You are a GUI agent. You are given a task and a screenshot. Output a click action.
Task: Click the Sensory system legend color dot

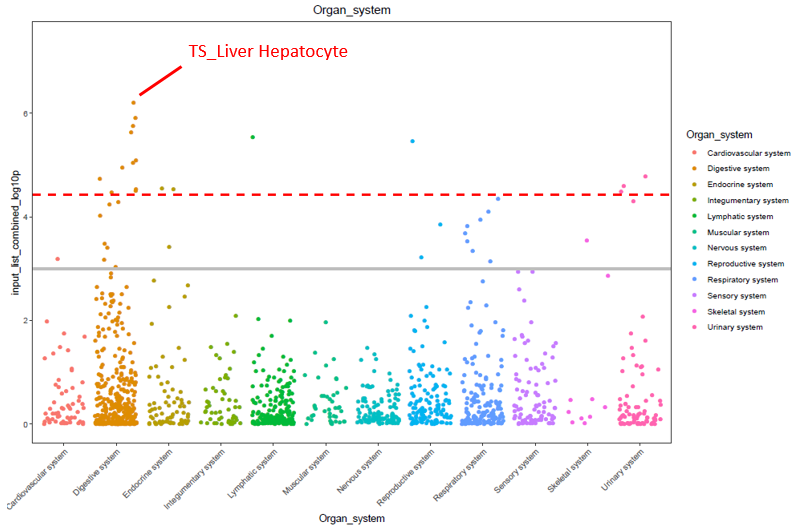click(x=695, y=295)
